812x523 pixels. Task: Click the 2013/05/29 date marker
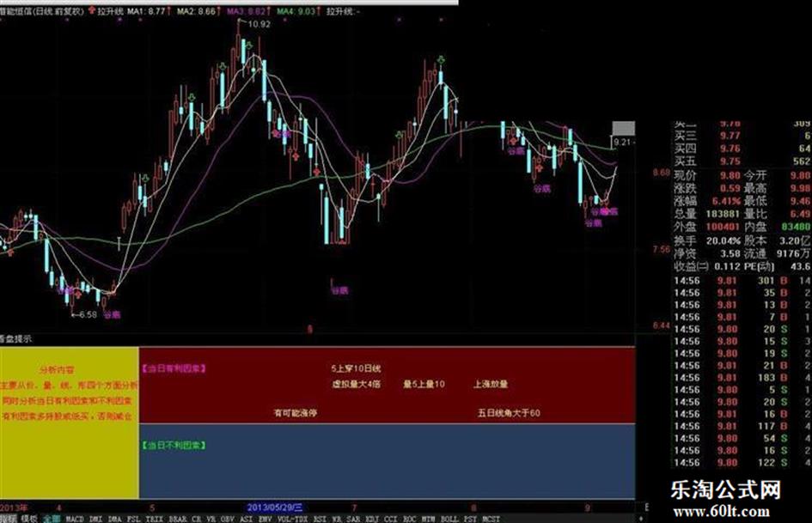pos(275,508)
